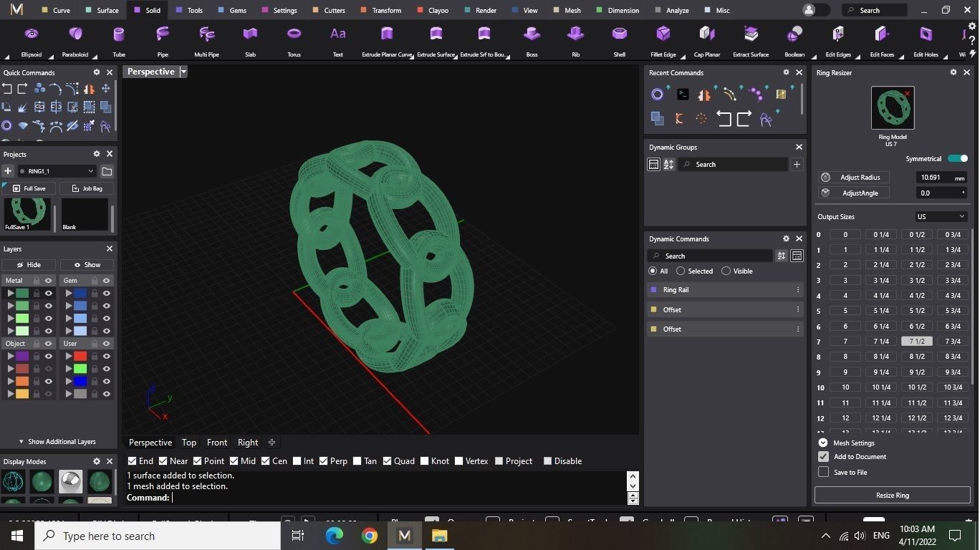Expand the Mesh Settings section
980x550 pixels.
(x=823, y=443)
